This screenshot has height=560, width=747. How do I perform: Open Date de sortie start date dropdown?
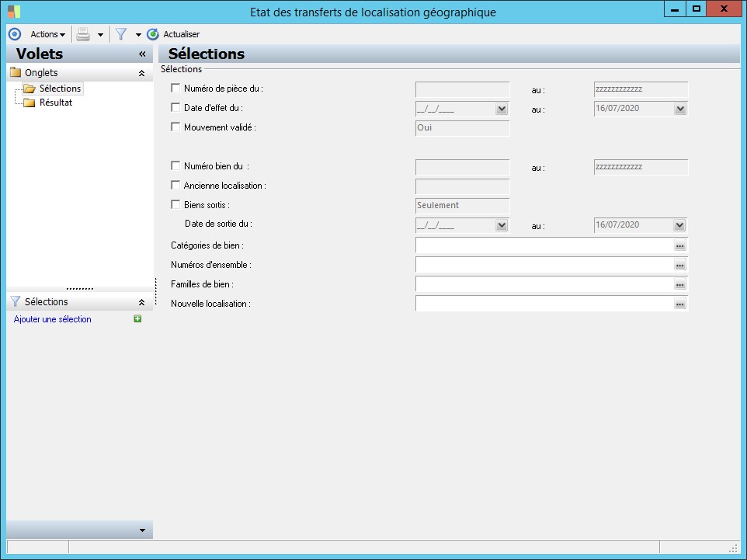501,225
